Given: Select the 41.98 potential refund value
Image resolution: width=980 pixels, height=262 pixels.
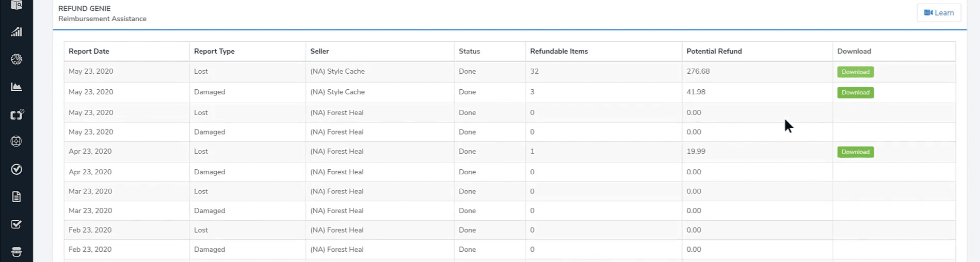Looking at the screenshot, I should click(x=696, y=92).
